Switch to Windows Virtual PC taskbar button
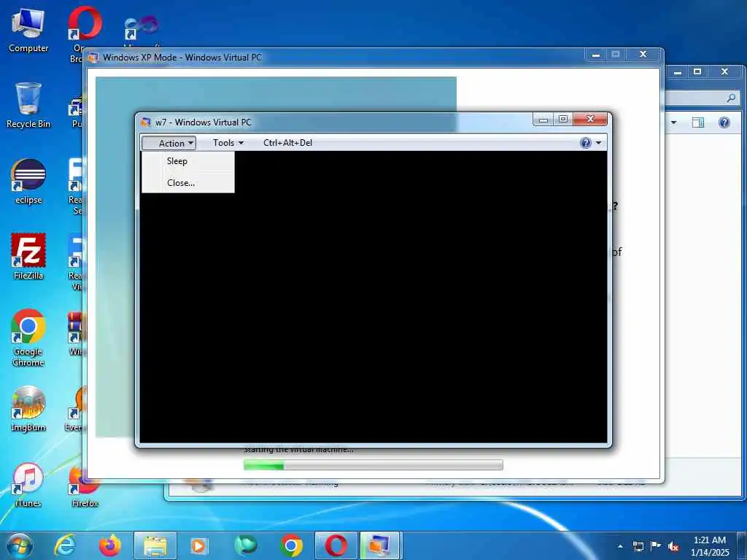This screenshot has width=747, height=560. tap(379, 545)
